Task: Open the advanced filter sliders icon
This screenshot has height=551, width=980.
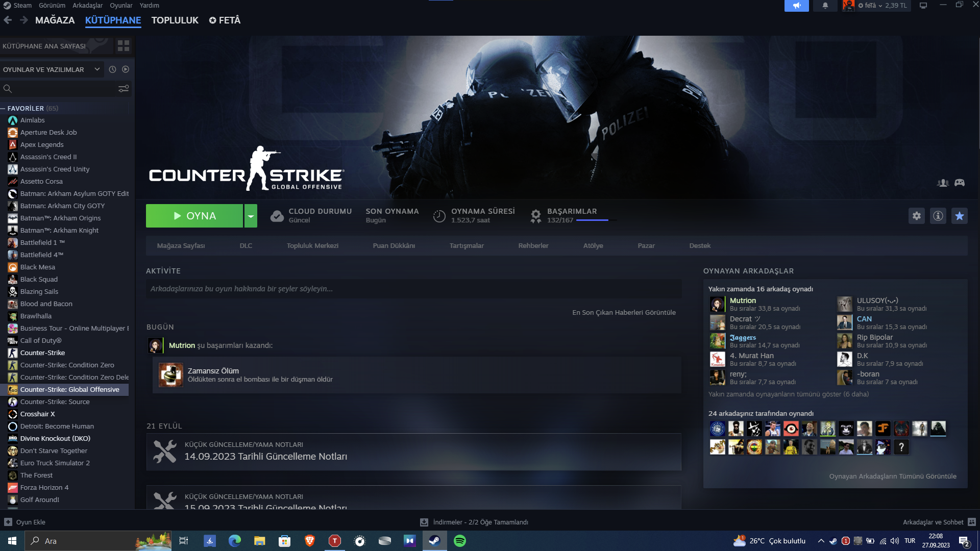Action: 124,89
